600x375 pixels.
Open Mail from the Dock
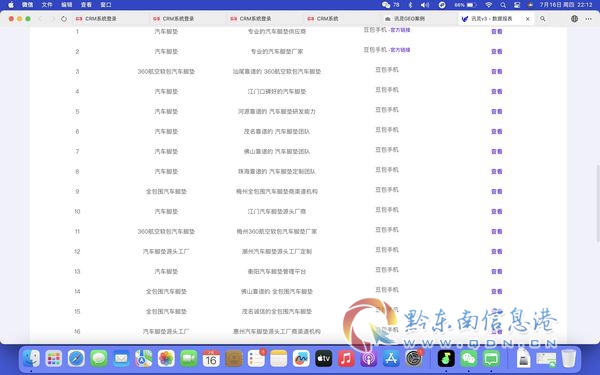[x=121, y=359]
